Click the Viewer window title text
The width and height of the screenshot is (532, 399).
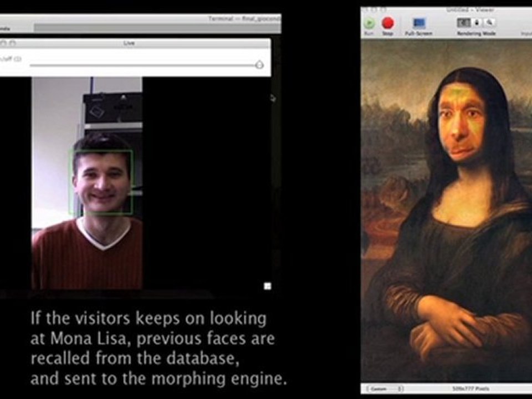470,10
